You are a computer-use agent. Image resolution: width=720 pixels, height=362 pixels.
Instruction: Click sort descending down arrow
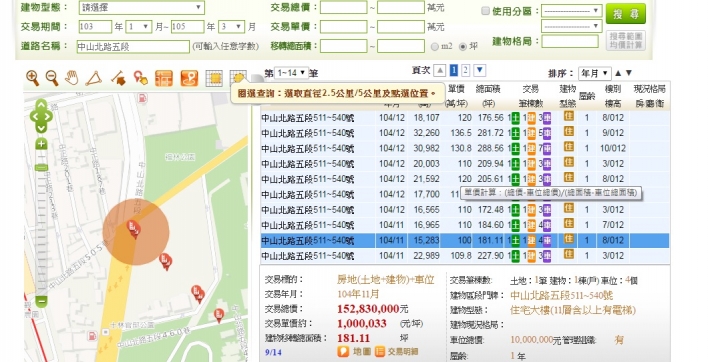[629, 73]
